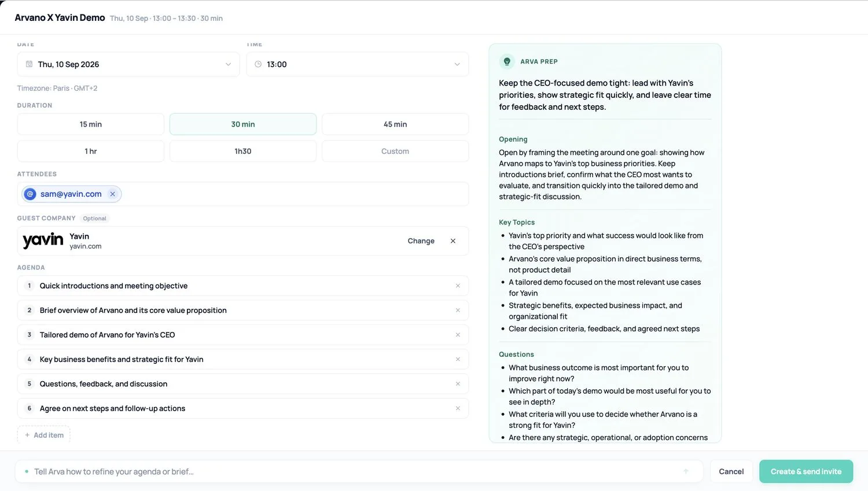The height and width of the screenshot is (491, 868).
Task: Delete the "Key business benefits" agenda item
Action: pyautogui.click(x=458, y=359)
